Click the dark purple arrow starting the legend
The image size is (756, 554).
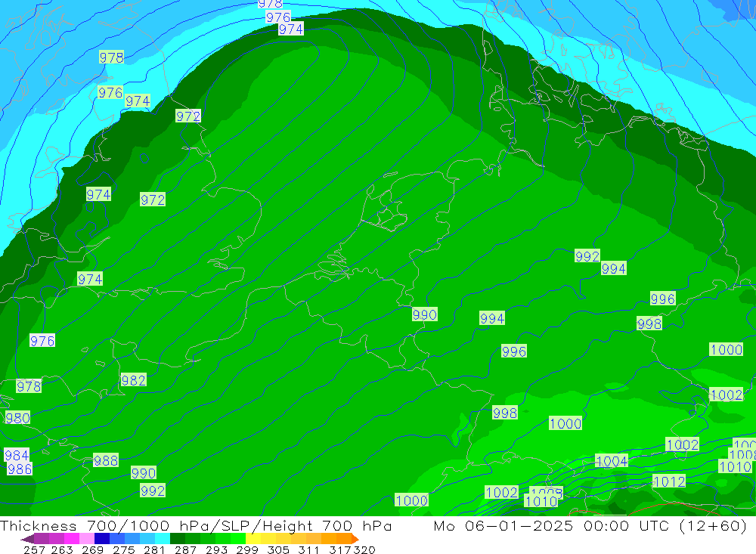click(27, 539)
